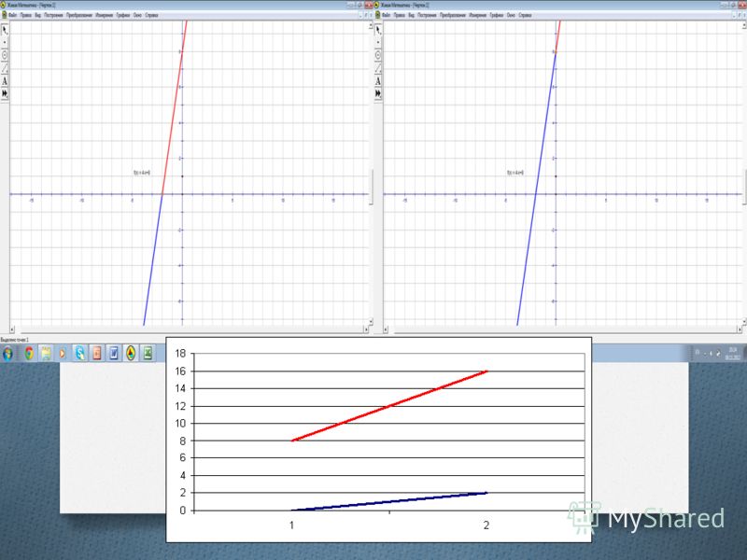747x560 pixels.
Task: Open Skype from the taskbar
Action: point(80,354)
